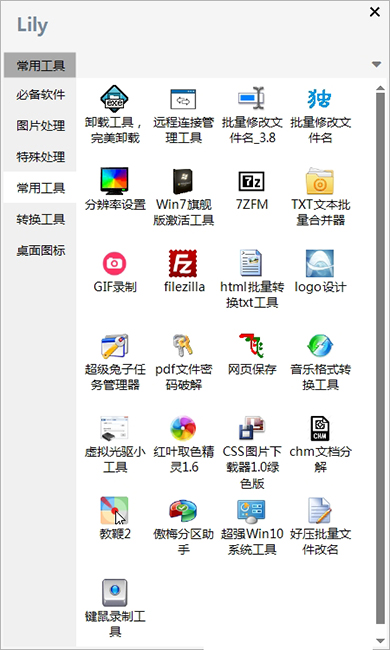
Task: Open 超强Win10系统工具 icon
Action: (x=252, y=511)
